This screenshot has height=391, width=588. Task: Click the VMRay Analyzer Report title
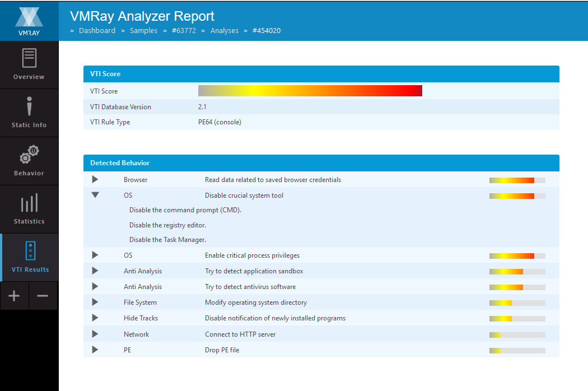pyautogui.click(x=142, y=16)
